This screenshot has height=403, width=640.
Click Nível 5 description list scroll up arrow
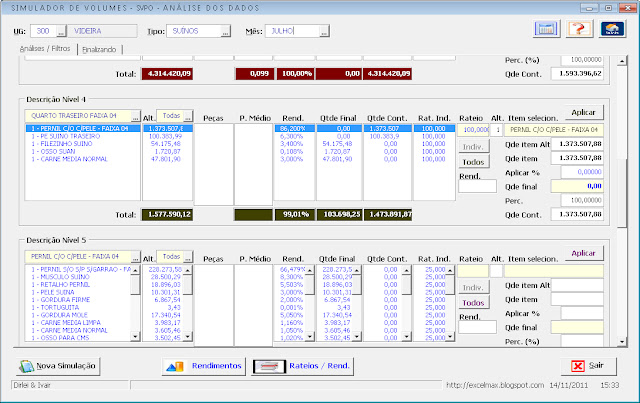(x=135, y=270)
